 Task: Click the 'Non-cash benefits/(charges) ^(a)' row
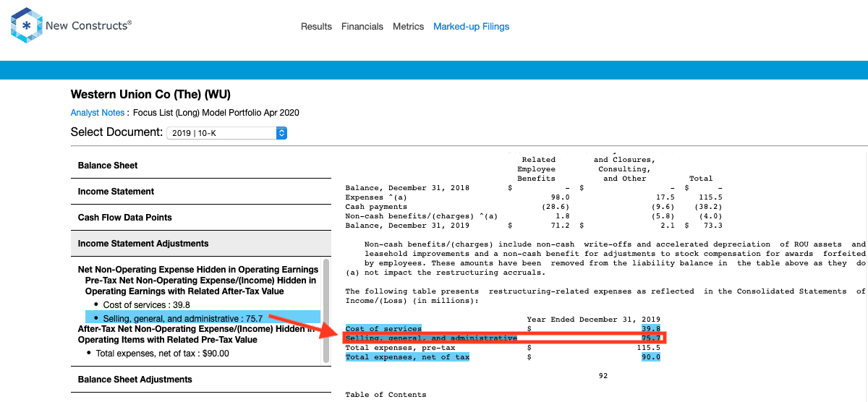[x=534, y=216]
